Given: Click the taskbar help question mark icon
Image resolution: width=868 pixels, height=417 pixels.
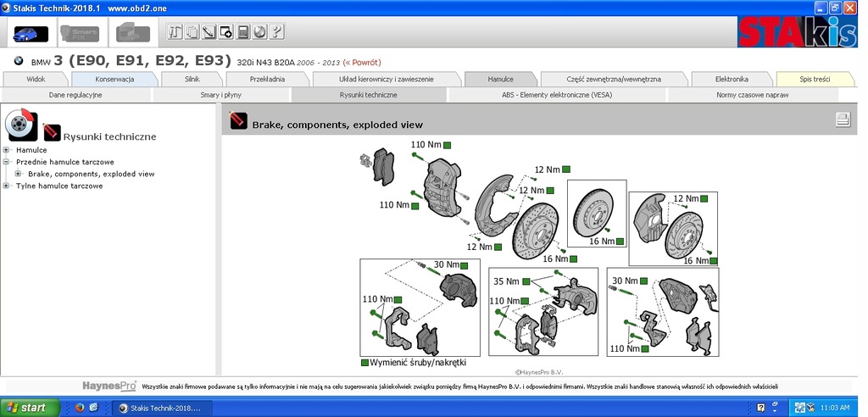Looking at the screenshot, I should pyautogui.click(x=760, y=409).
